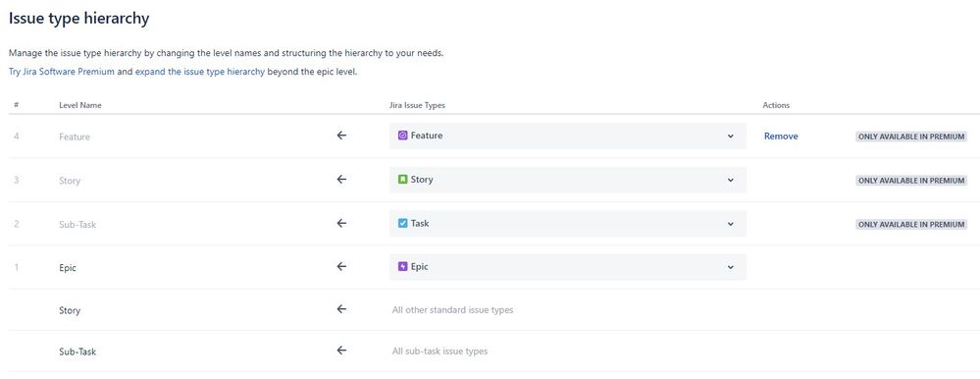Open the Try Jira Software Premium link
Image resolution: width=980 pixels, height=379 pixels.
(61, 72)
